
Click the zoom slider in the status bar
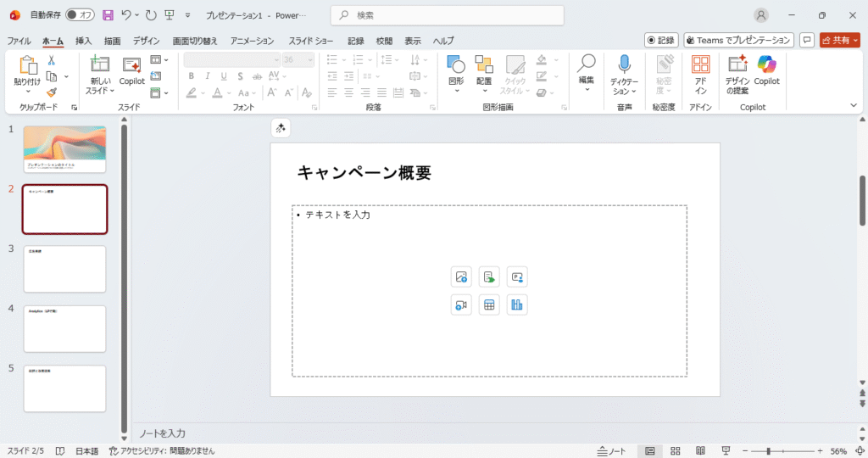[x=768, y=451]
